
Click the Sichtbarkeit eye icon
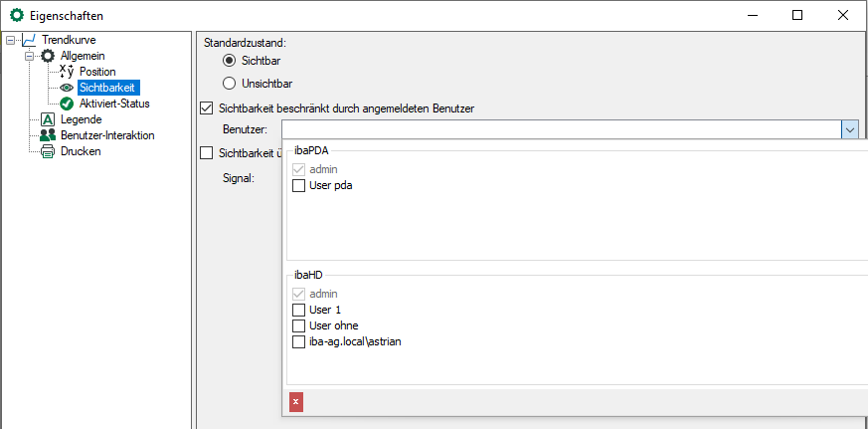click(x=67, y=88)
